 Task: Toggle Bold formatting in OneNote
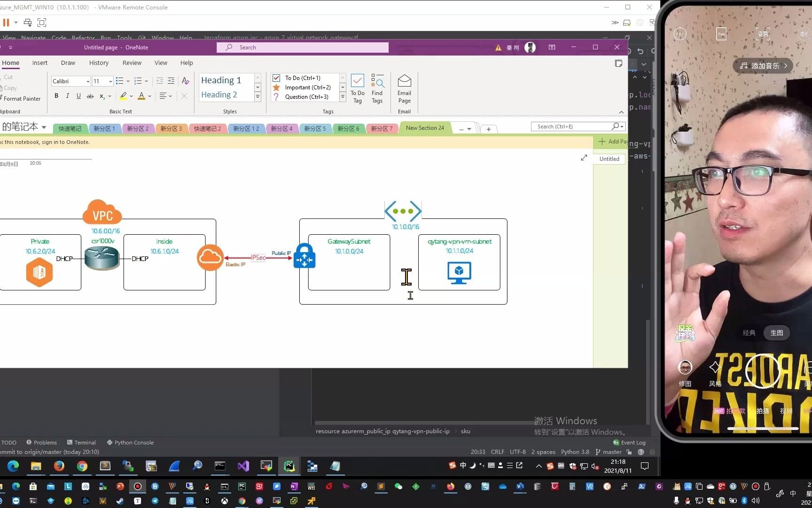pos(56,96)
